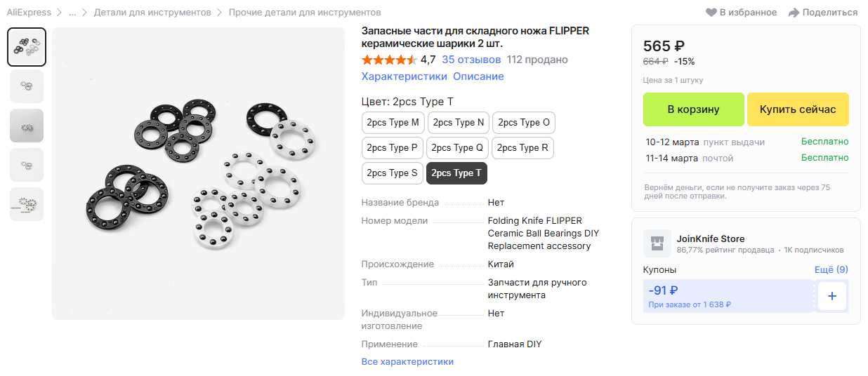Add item to cart with В корзину
868x376 pixels.
coord(693,109)
